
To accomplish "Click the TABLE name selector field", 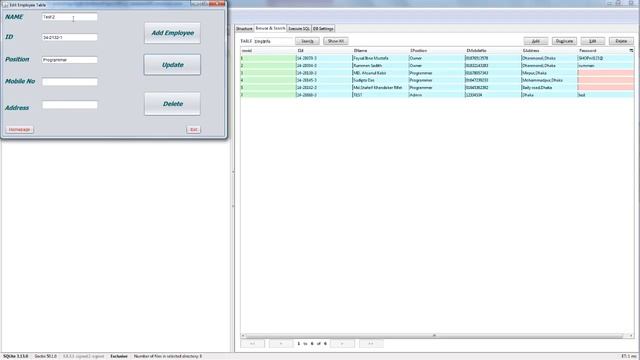I will click(273, 41).
